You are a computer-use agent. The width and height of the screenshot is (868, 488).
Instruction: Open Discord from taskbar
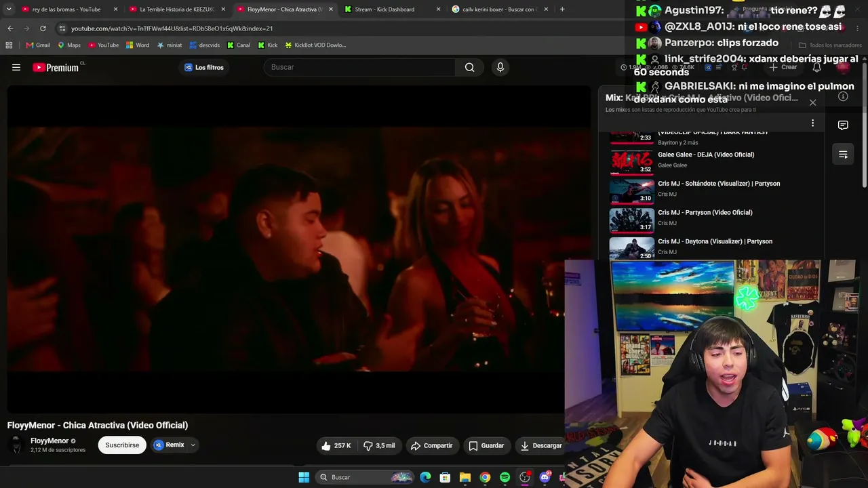tap(545, 477)
